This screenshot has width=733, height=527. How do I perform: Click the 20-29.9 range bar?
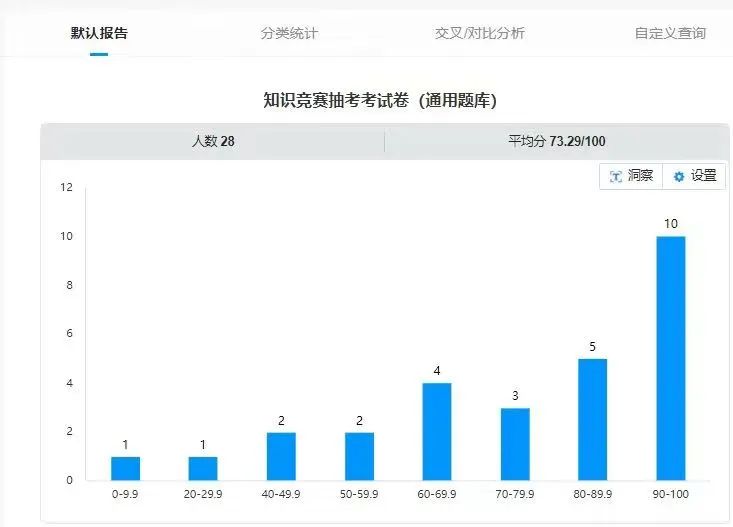tap(203, 468)
